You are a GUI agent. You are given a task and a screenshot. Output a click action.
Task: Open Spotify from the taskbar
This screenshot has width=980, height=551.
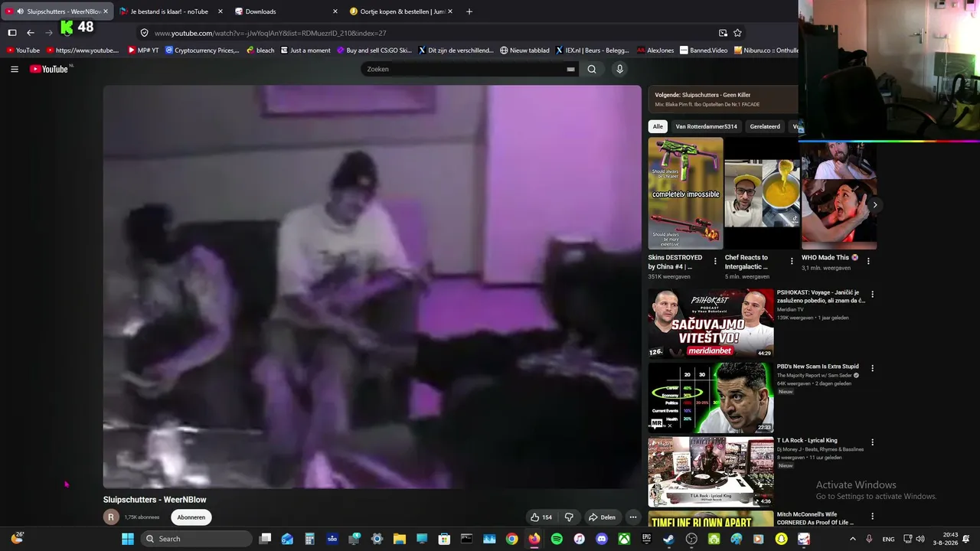(x=557, y=539)
